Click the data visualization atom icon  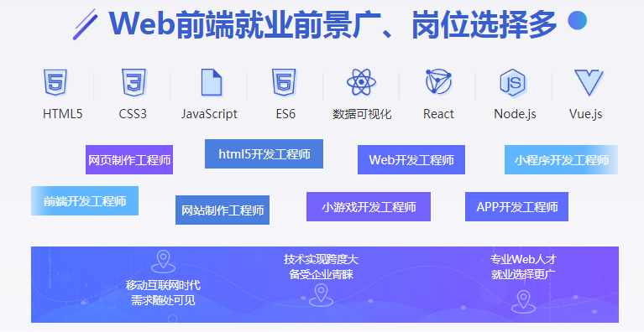coord(361,82)
